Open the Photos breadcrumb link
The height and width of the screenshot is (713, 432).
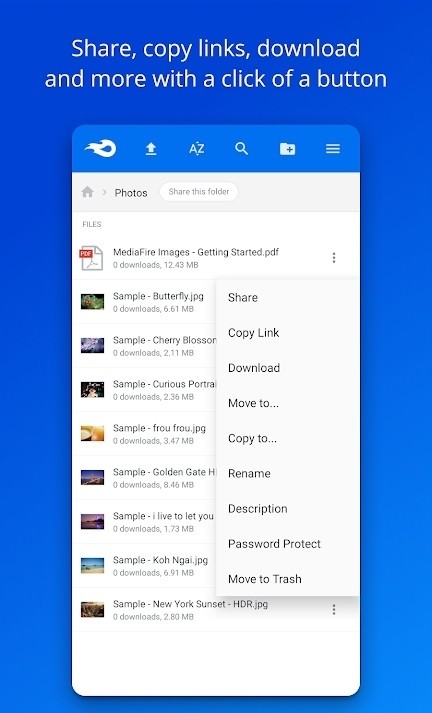pyautogui.click(x=131, y=193)
